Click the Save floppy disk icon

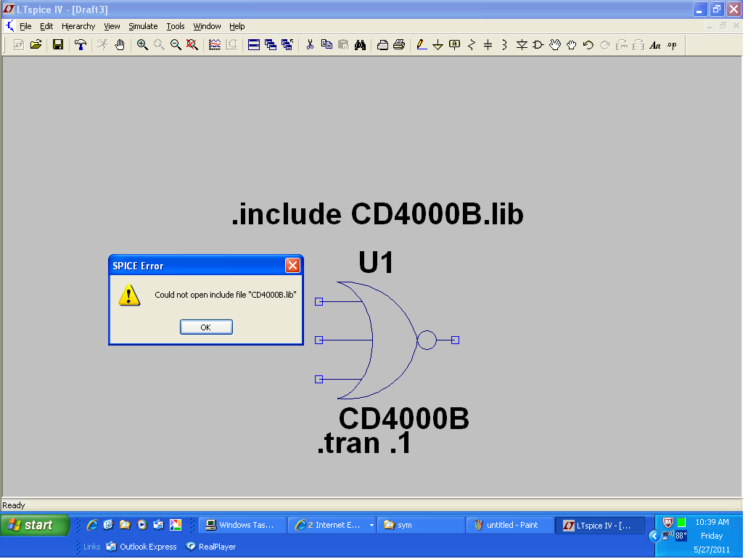[x=58, y=45]
